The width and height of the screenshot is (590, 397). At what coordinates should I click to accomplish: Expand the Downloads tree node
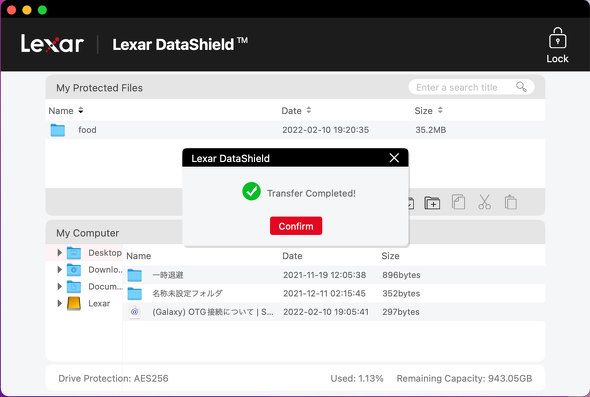[x=59, y=269]
